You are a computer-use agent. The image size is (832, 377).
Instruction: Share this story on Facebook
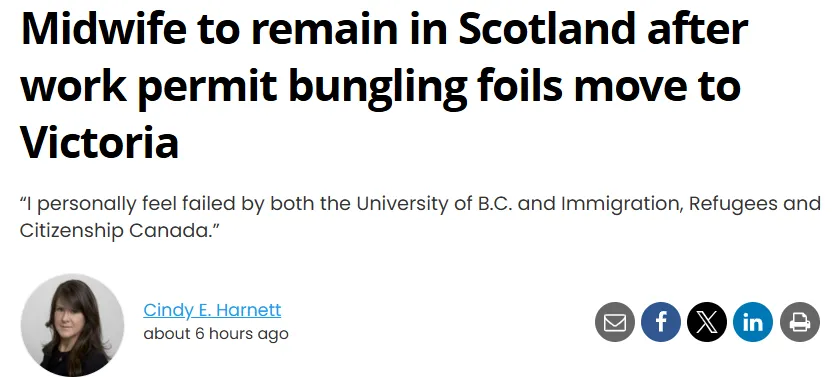(661, 322)
